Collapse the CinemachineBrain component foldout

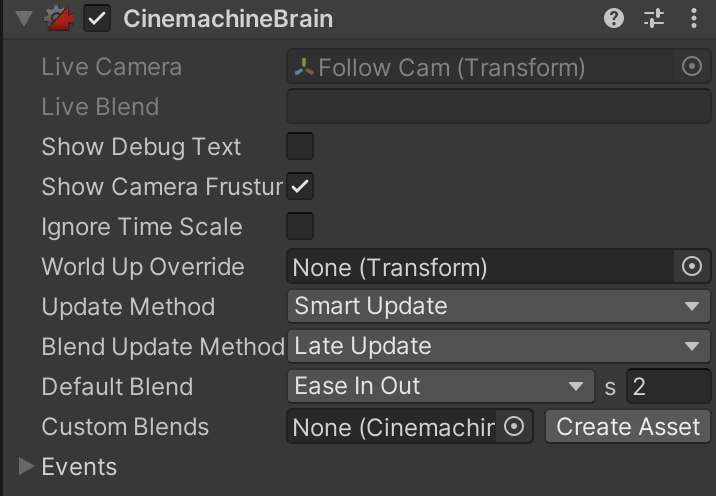pos(23,19)
